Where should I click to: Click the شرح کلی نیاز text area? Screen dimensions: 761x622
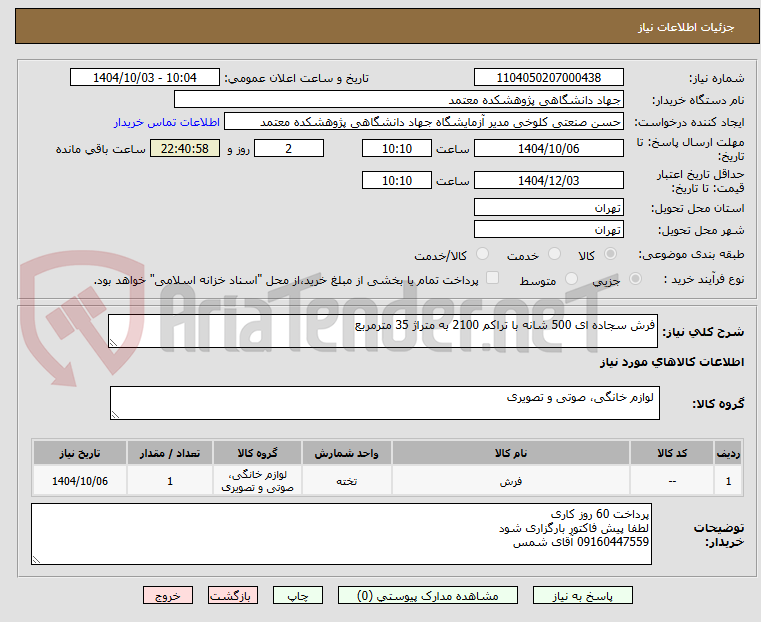pyautogui.click(x=383, y=331)
